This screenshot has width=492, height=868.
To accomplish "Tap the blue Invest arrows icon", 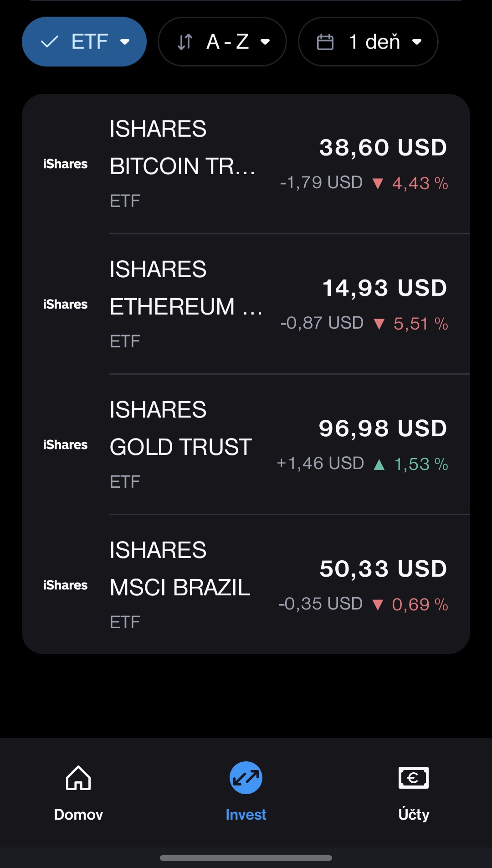I will 246,778.
